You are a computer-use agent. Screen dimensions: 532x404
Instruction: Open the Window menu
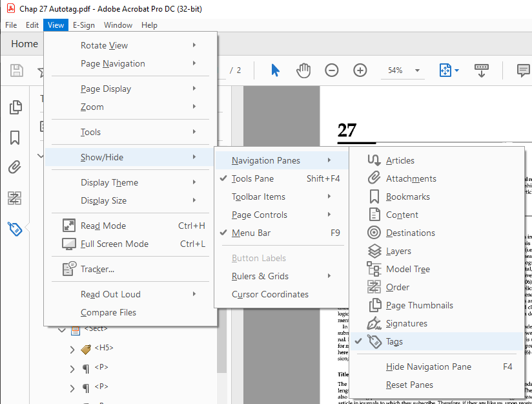(118, 25)
